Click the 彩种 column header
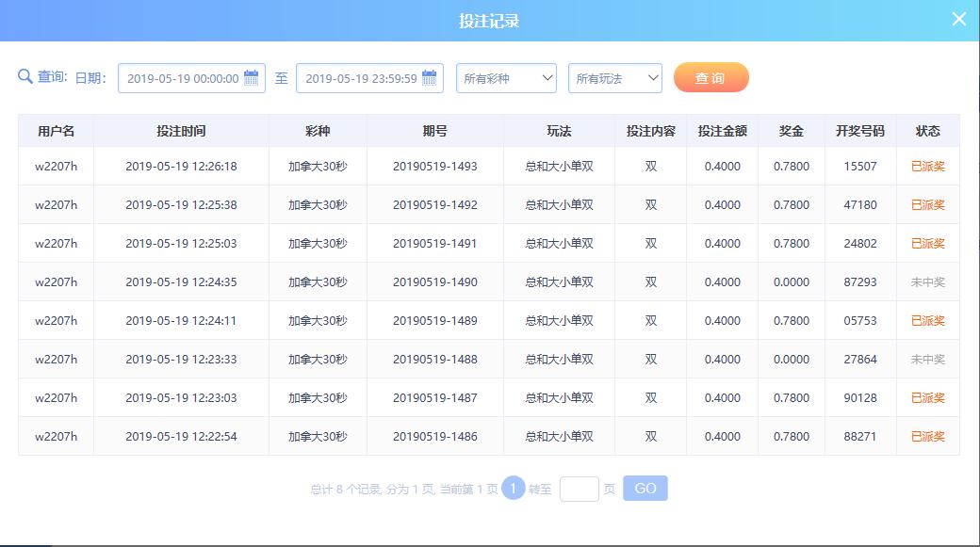This screenshot has height=547, width=980. (x=318, y=131)
